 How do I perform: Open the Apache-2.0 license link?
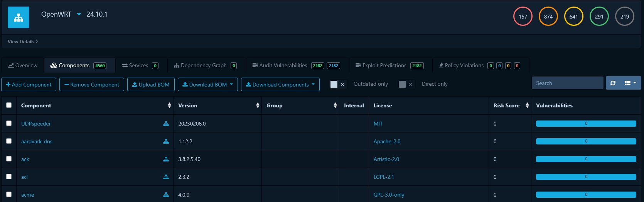pos(387,141)
